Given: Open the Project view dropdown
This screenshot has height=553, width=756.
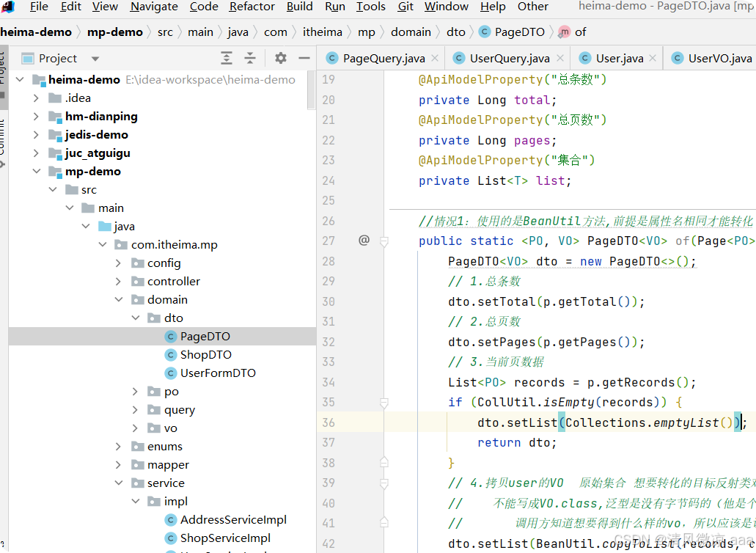Looking at the screenshot, I should pos(95,59).
